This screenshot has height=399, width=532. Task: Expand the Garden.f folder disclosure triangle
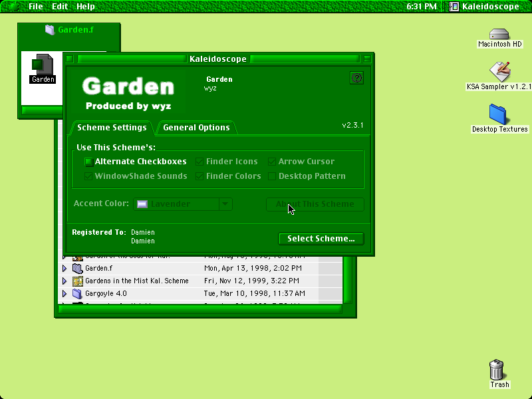(65, 269)
